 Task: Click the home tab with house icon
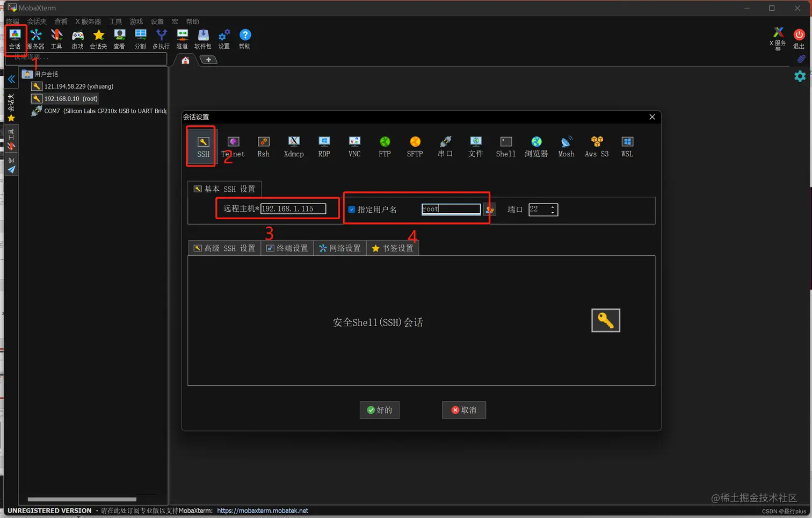[x=185, y=60]
